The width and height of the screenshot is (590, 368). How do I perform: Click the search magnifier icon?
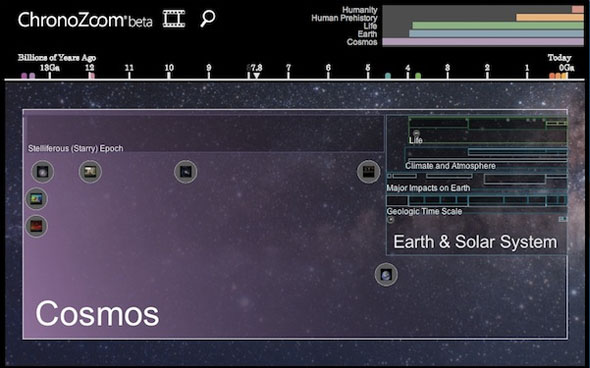click(x=208, y=18)
